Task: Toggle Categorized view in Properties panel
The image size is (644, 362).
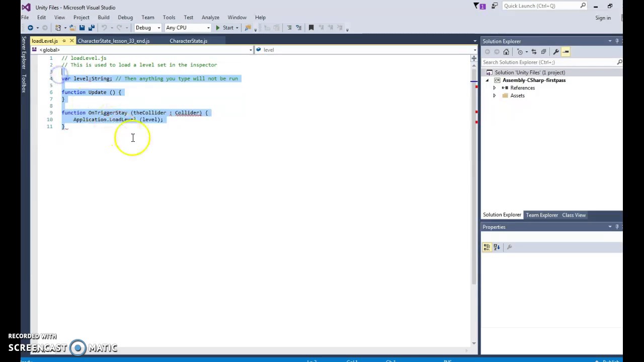Action: point(487,247)
